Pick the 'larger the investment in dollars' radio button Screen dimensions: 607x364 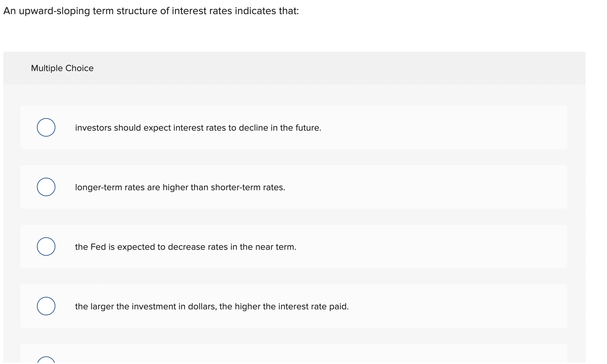click(x=46, y=306)
